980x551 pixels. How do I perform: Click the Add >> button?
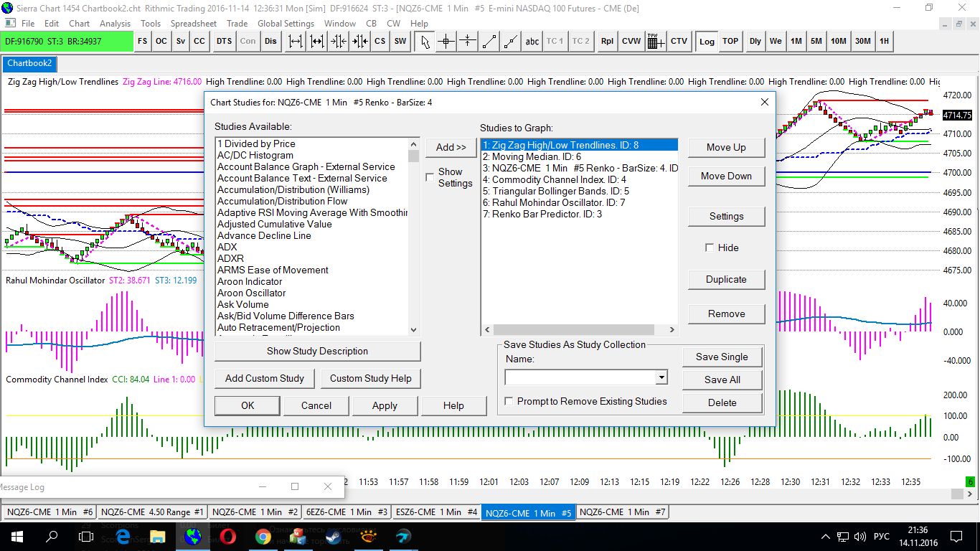coord(451,147)
